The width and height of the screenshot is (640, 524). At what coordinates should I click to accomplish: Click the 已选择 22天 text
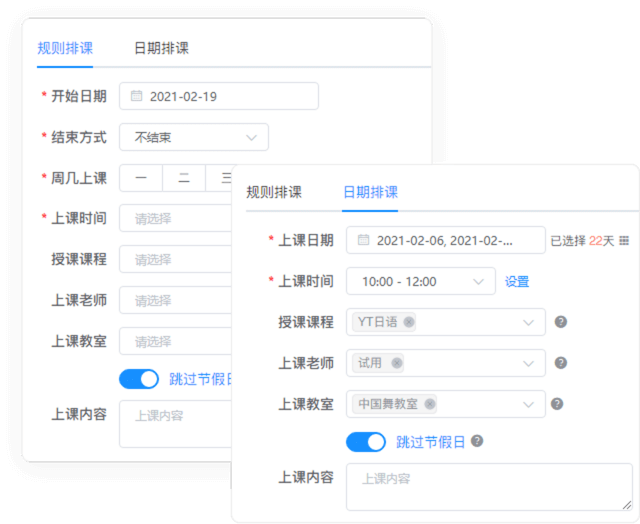(582, 241)
